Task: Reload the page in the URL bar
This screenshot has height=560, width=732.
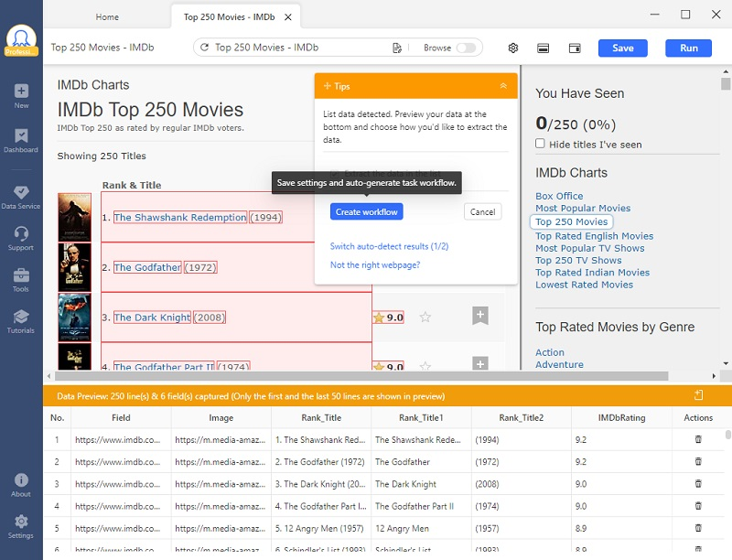Action: pos(204,48)
